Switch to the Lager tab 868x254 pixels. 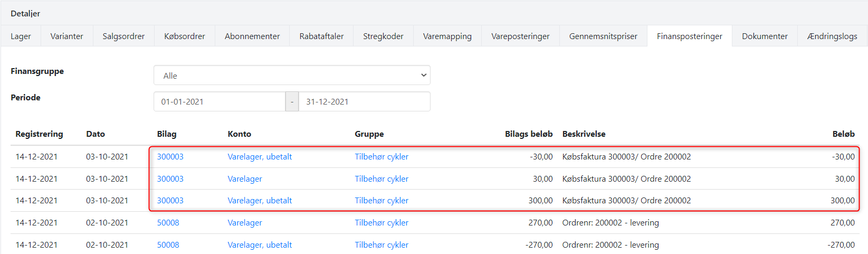pyautogui.click(x=21, y=36)
